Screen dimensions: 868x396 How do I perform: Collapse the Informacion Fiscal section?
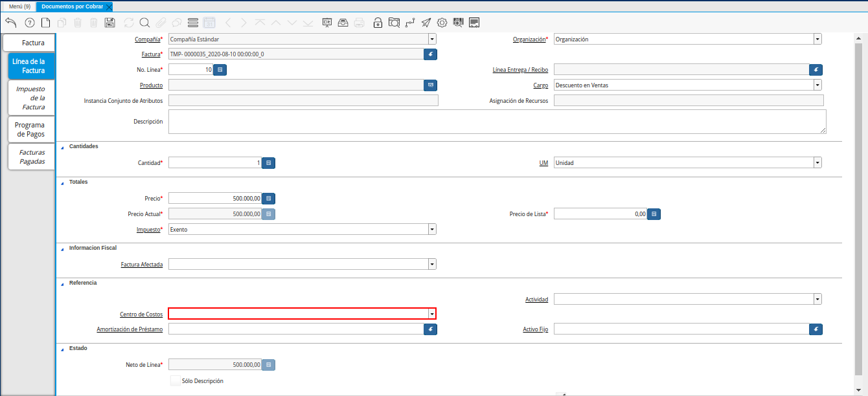[x=62, y=248]
